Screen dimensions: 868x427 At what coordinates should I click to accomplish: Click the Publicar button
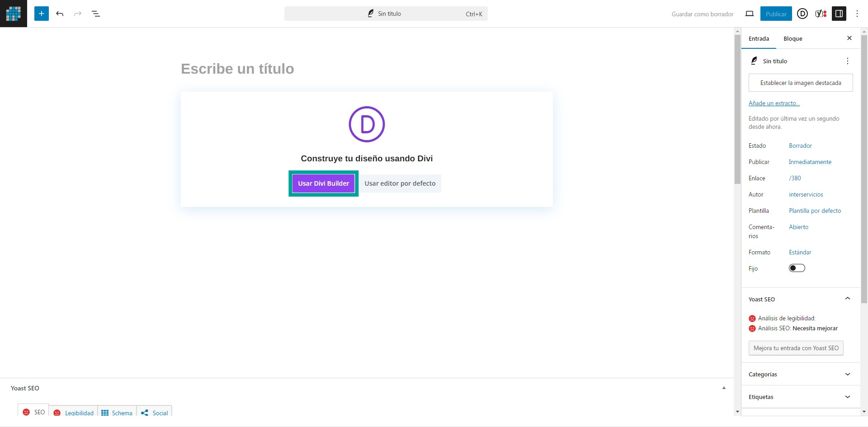pyautogui.click(x=776, y=14)
